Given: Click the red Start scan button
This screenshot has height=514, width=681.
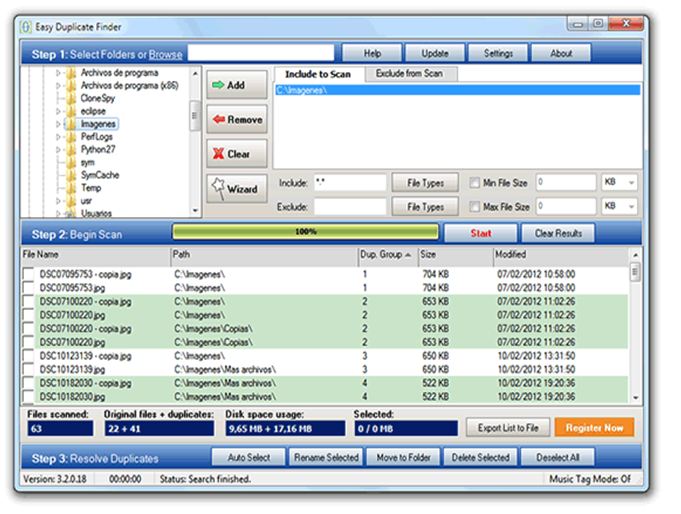Looking at the screenshot, I should [x=481, y=233].
